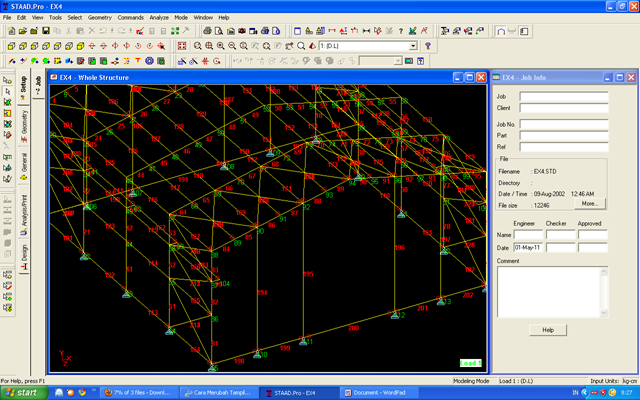Viewport: 640px width, 400px height.
Task: Switch to Document - WordPad taskbar item
Action: coord(379,393)
